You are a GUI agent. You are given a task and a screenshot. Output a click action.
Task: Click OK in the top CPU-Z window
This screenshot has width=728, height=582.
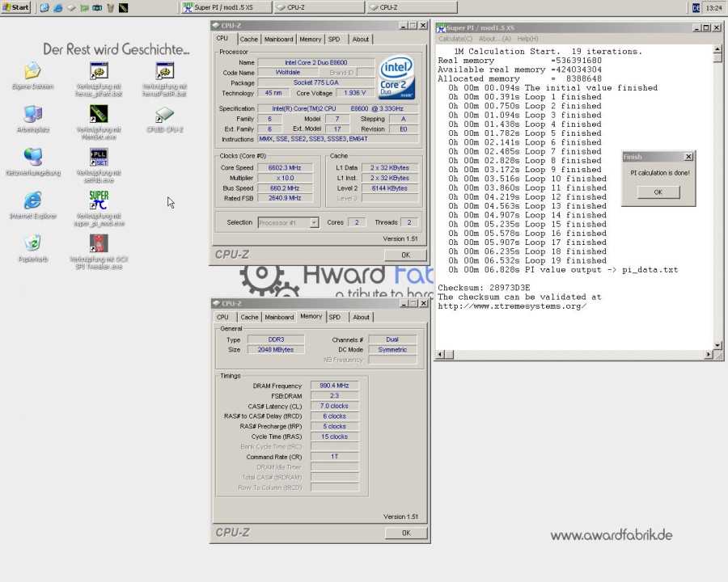click(405, 255)
